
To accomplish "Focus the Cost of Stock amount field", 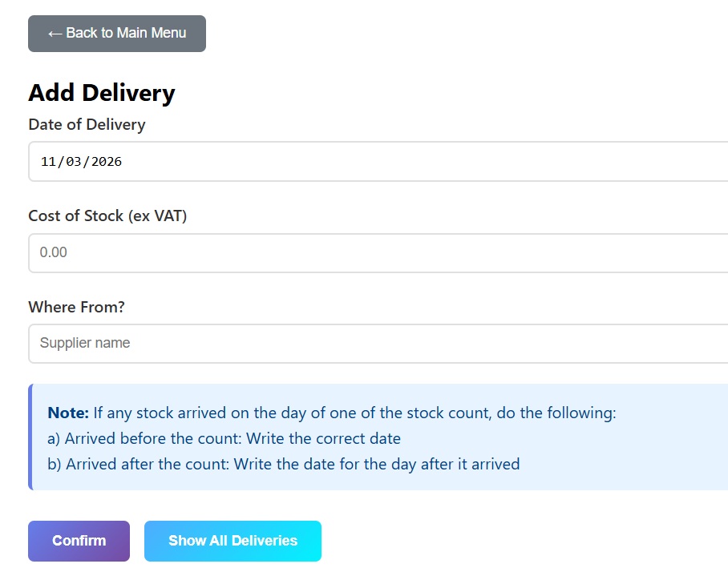I will [377, 252].
